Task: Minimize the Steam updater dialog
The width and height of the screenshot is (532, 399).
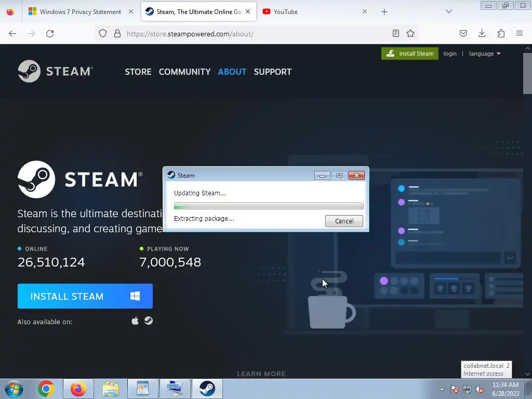Action: point(322,176)
